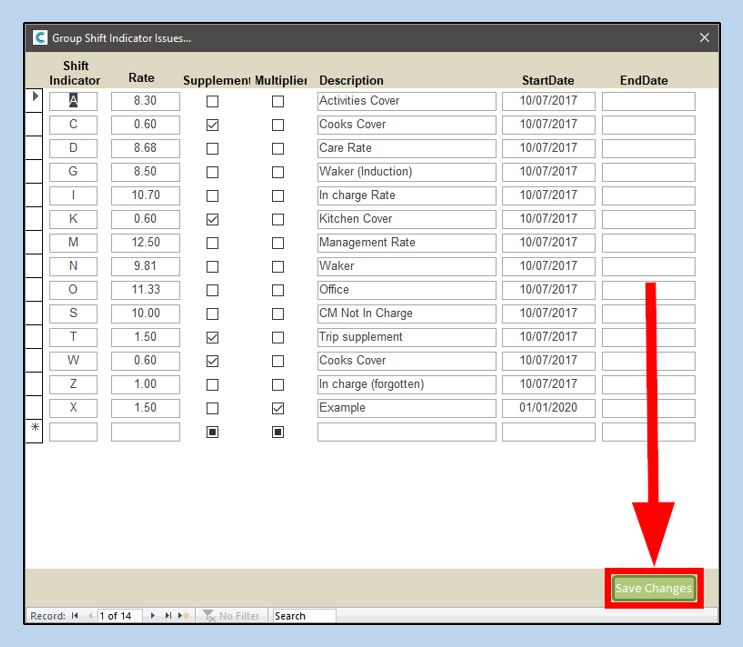
Task: Disable Supplement for Trip supplement row
Action: [x=212, y=337]
